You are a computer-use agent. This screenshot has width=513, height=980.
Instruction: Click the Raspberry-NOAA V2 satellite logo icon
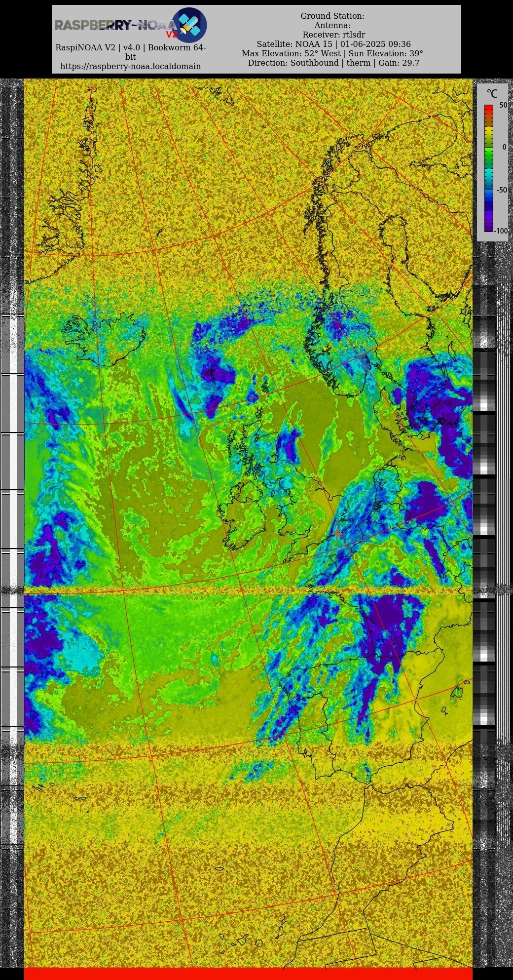tap(189, 25)
